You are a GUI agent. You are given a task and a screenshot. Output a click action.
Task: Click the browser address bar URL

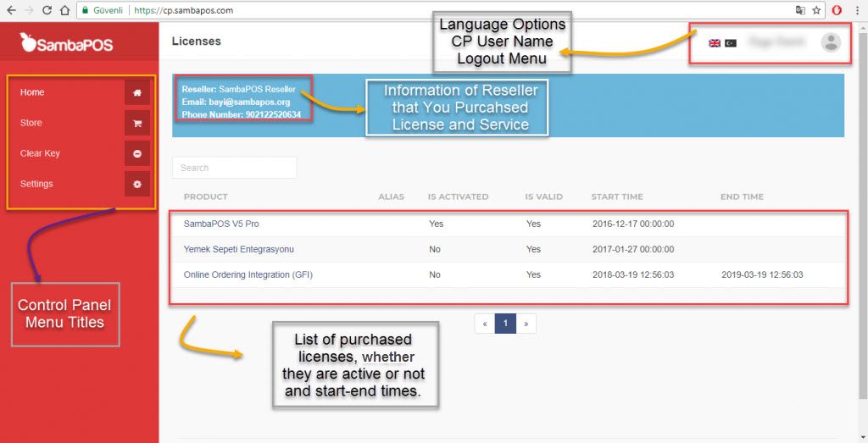click(x=184, y=10)
